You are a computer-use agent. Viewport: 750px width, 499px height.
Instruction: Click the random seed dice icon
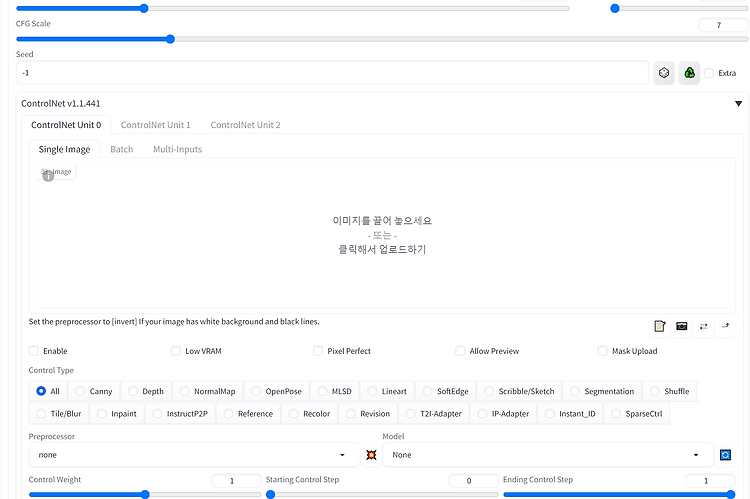[664, 73]
